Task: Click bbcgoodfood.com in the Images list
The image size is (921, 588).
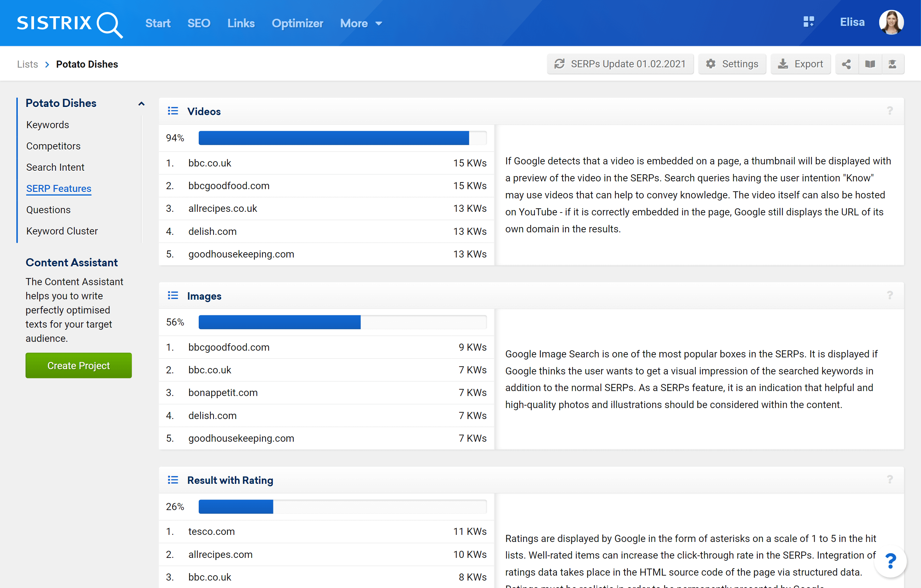Action: click(x=229, y=347)
